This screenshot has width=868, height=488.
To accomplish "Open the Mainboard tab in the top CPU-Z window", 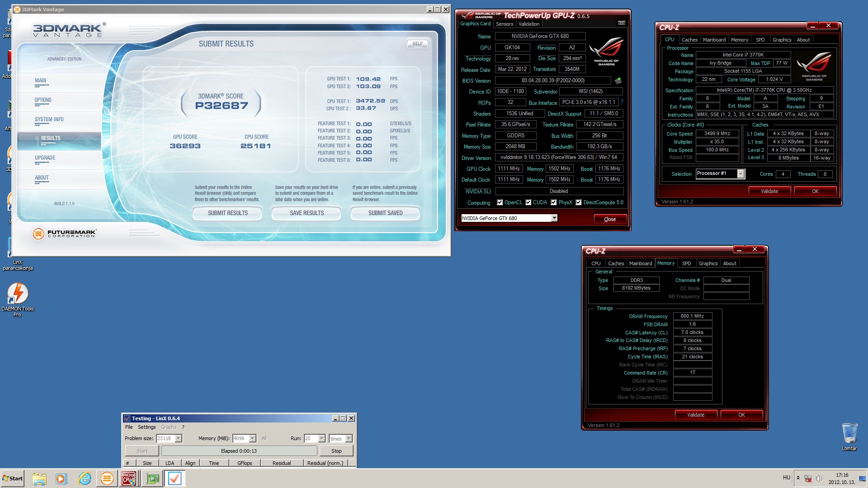I will tap(714, 40).
